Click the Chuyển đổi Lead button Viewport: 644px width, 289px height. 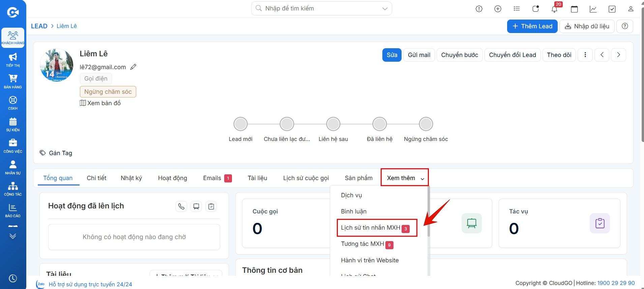coord(513,55)
